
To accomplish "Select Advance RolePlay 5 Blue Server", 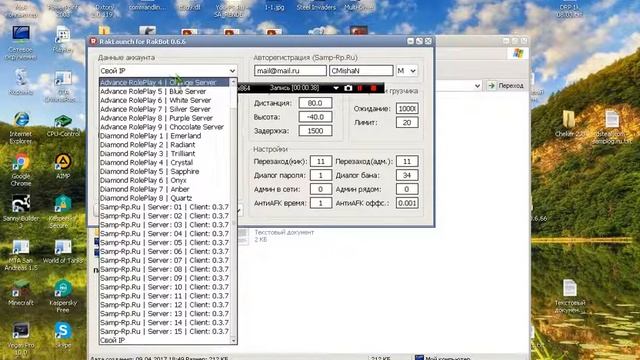I will 164,91.
